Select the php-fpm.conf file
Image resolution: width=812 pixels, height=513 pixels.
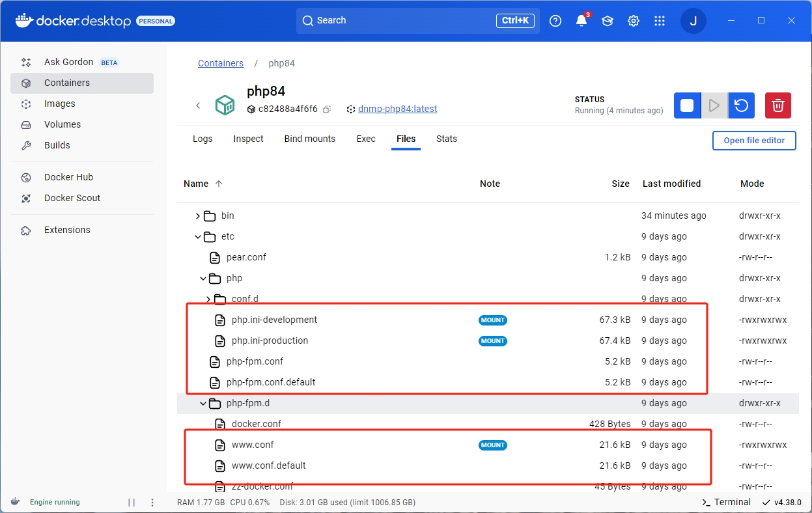tap(255, 362)
